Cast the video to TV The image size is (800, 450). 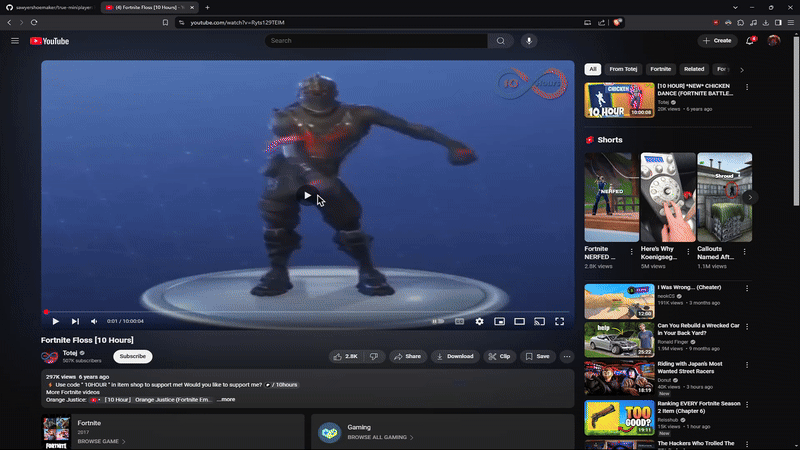pyautogui.click(x=539, y=321)
